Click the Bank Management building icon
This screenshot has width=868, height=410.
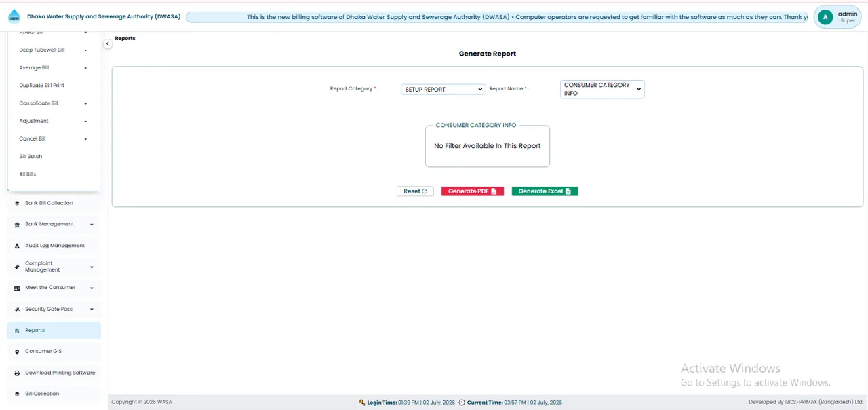[18, 224]
